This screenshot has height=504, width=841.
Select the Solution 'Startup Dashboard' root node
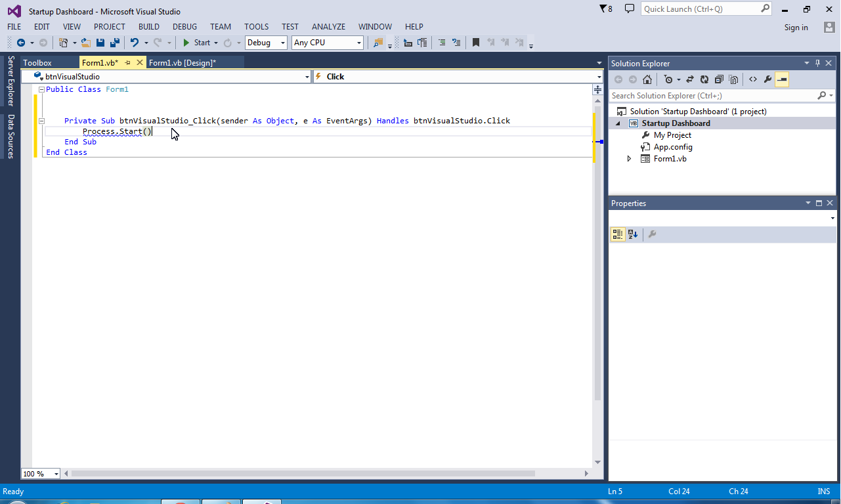(698, 112)
